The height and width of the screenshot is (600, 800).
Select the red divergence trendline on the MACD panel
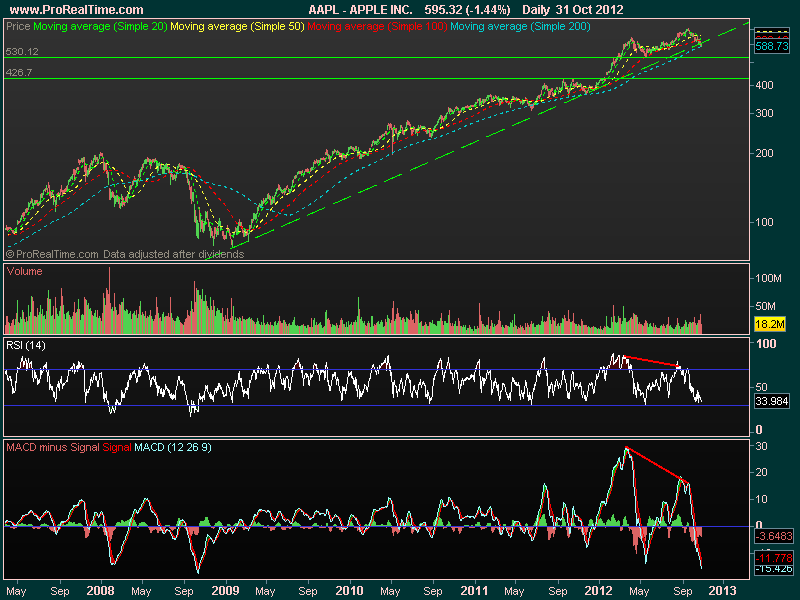pyautogui.click(x=658, y=466)
